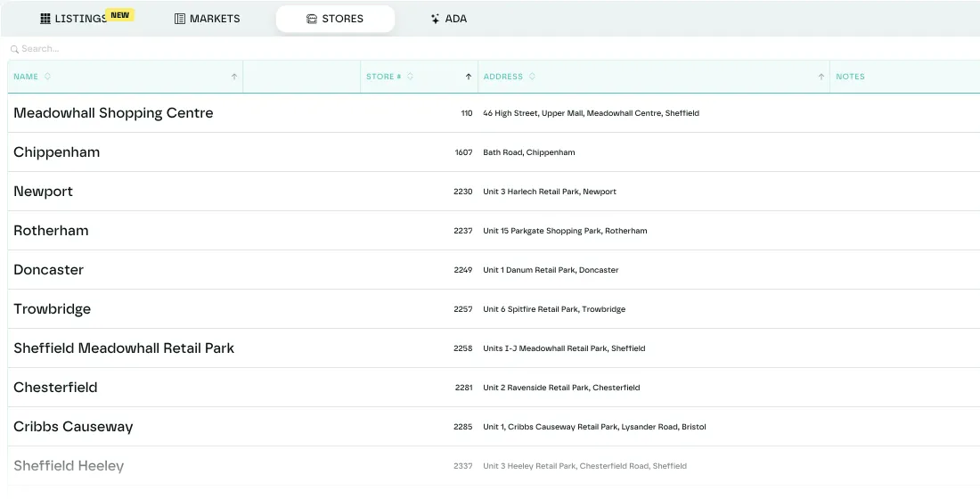Screen dimensions: 980x499
Task: Select the Sheffield Heeley store name
Action: 69,466
